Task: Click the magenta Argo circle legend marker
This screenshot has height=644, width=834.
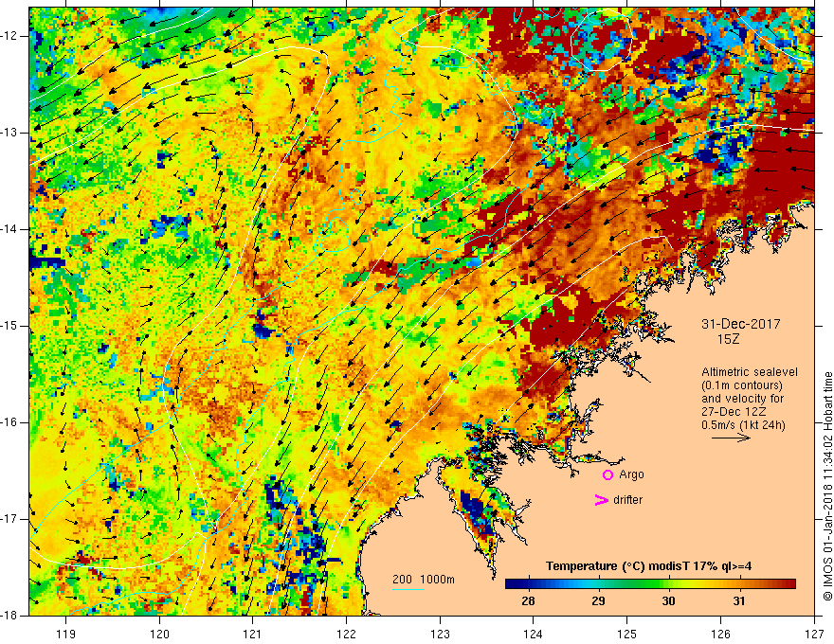Action: (x=607, y=475)
